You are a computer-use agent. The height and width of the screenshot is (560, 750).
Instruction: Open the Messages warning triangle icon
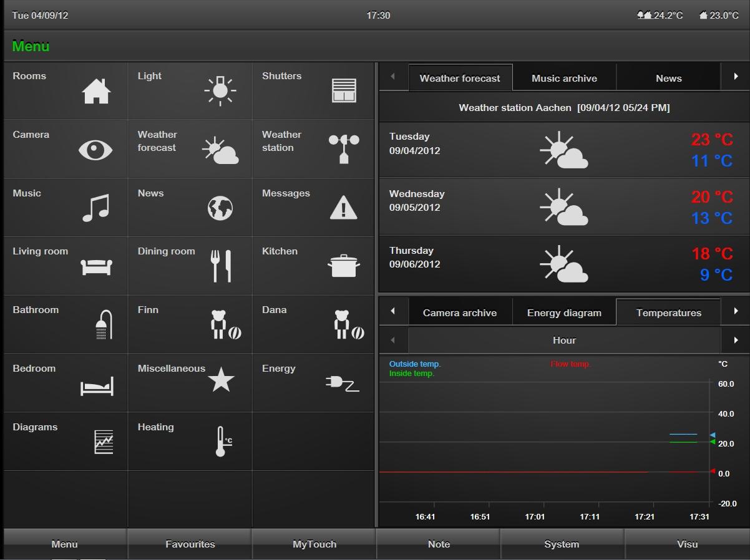(x=343, y=208)
